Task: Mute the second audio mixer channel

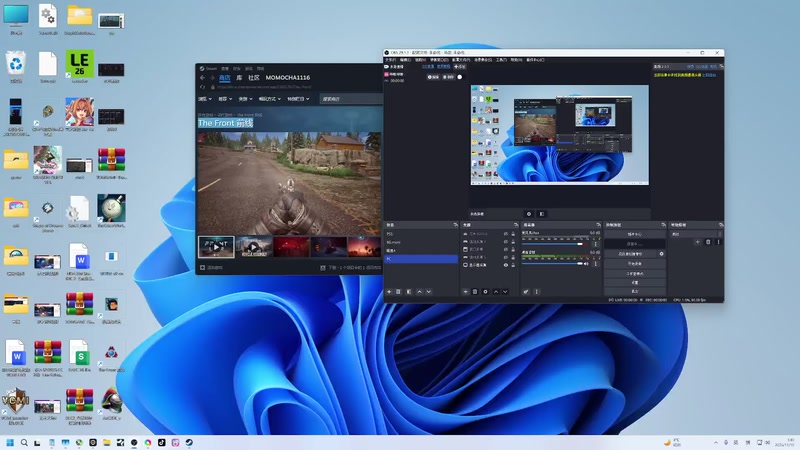Action: (588, 264)
